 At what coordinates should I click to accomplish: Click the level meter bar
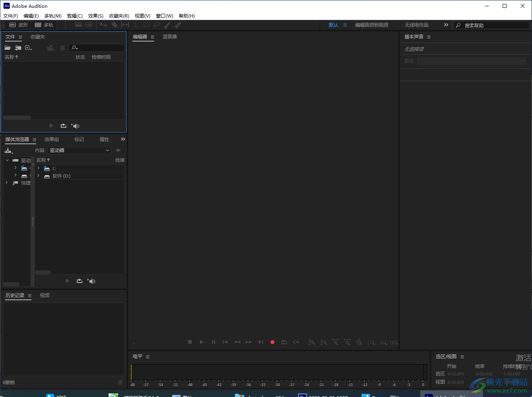pos(279,372)
